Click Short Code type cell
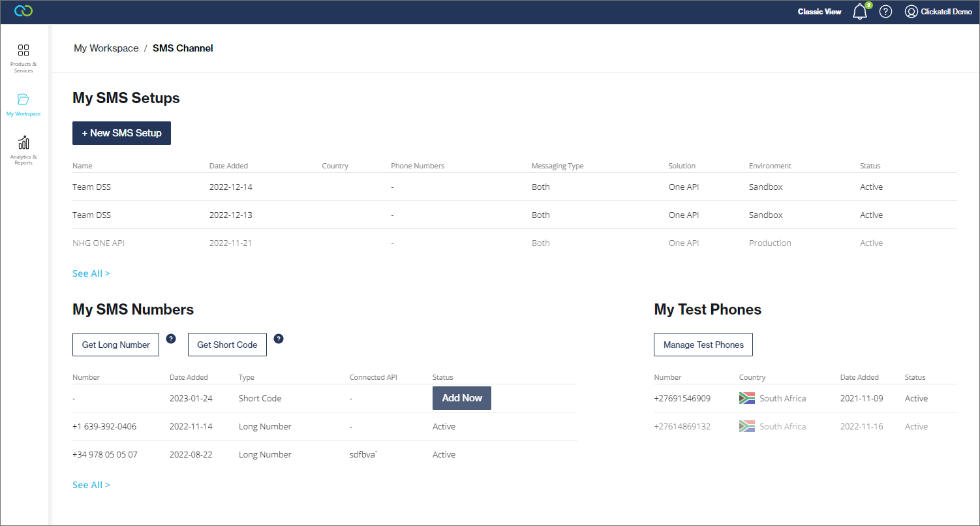Viewport: 980px width, 526px height. click(x=260, y=398)
